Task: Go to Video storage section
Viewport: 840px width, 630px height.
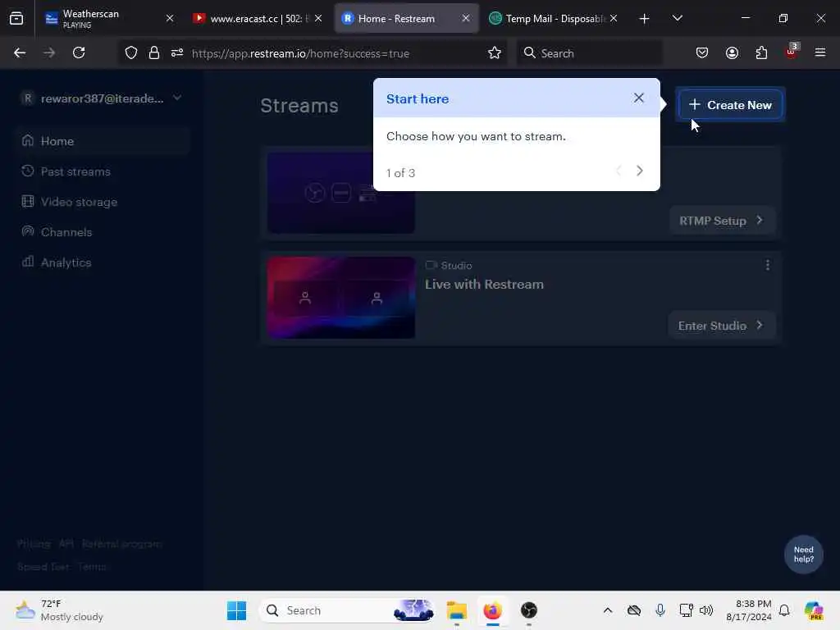Action: (103, 202)
